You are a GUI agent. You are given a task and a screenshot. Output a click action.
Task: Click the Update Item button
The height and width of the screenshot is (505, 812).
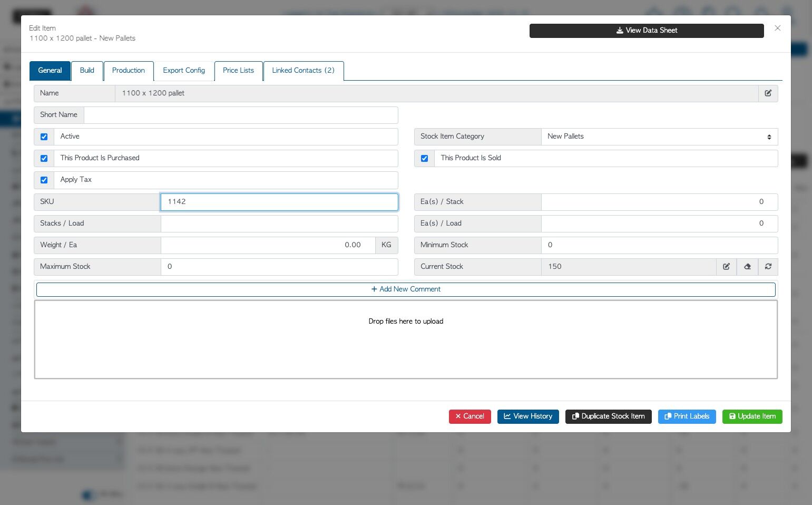point(752,416)
